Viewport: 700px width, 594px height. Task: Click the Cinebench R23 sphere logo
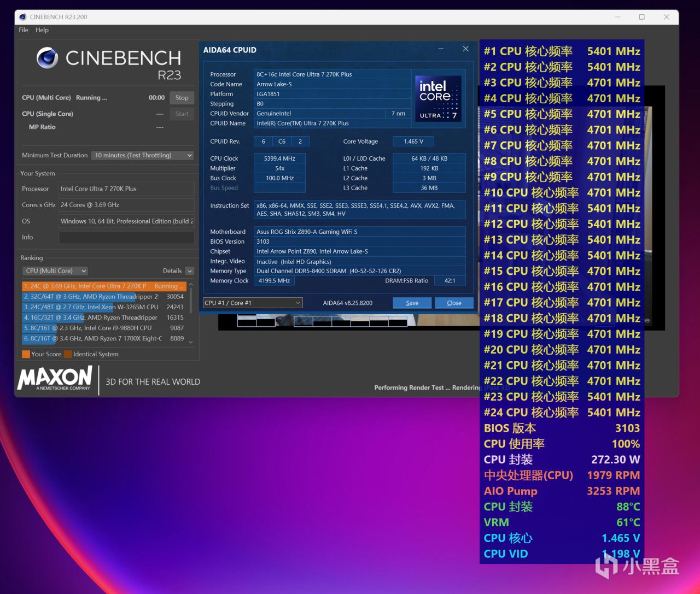(48, 58)
